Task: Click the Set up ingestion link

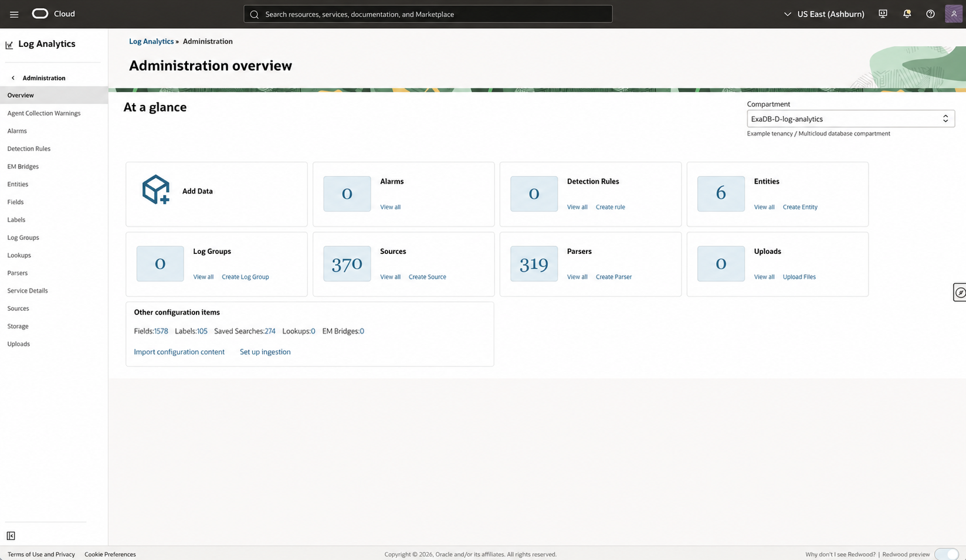Action: pyautogui.click(x=265, y=352)
